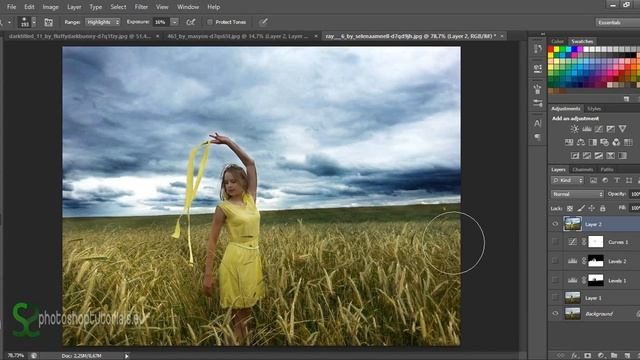
Task: Add a Black & White adjustment
Action: 592,142
